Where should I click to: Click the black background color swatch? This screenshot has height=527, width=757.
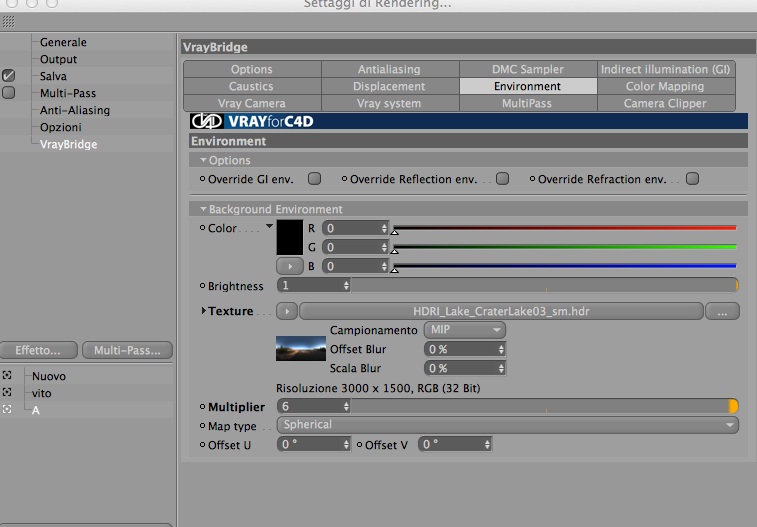coord(290,237)
